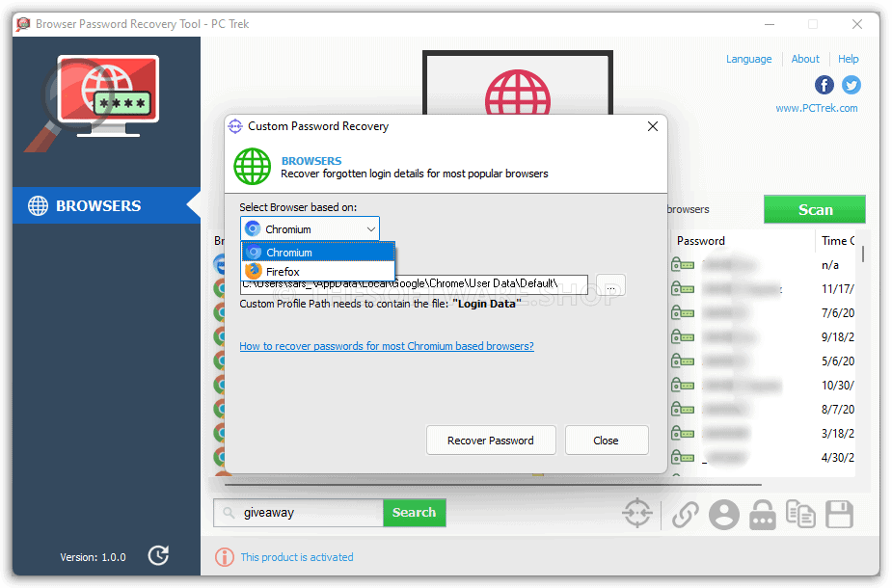Click the password icon in 4/30/2 row
Image resolution: width=892 pixels, height=588 pixels.
click(x=685, y=458)
